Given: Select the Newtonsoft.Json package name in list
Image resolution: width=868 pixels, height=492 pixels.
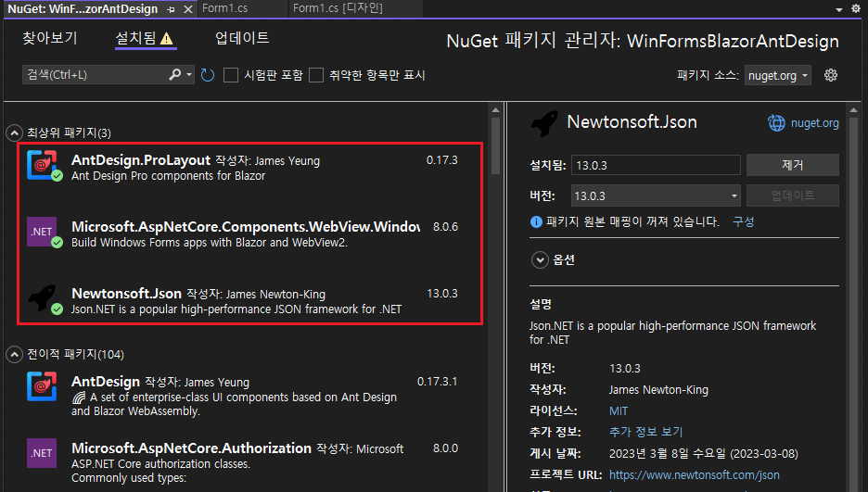Looking at the screenshot, I should (126, 293).
